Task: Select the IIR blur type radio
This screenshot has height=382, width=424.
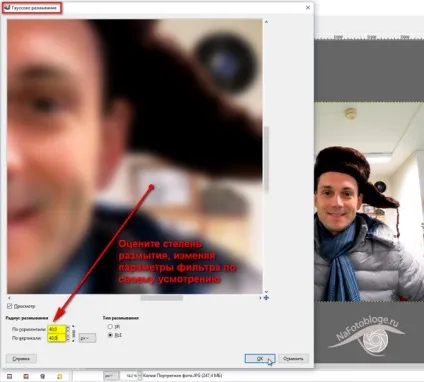Action: 110,327
